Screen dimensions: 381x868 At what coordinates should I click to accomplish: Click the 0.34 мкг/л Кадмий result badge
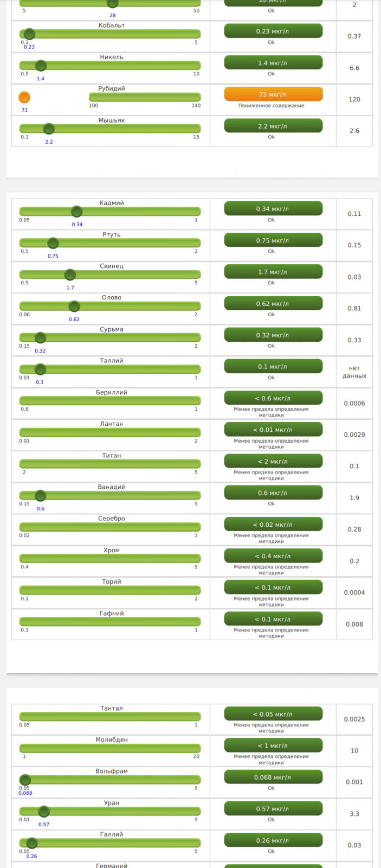click(x=273, y=209)
